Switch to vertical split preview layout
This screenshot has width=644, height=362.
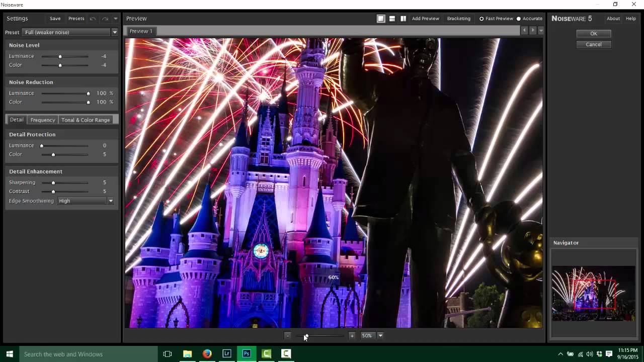(x=403, y=19)
